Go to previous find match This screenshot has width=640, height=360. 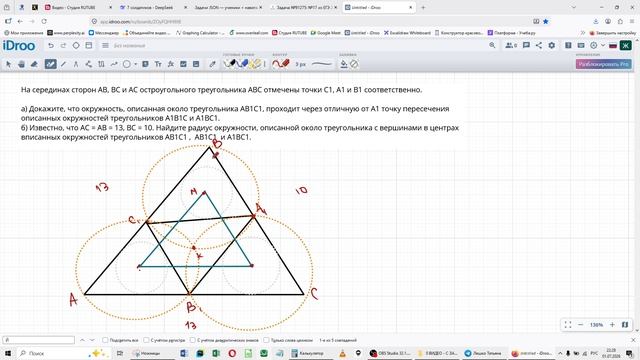[82, 340]
